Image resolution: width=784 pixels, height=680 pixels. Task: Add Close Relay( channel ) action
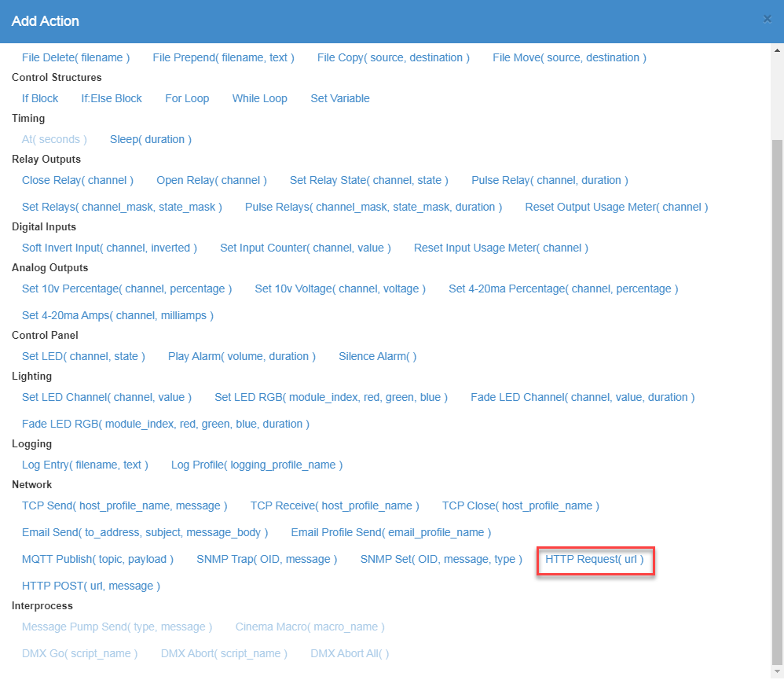78,181
